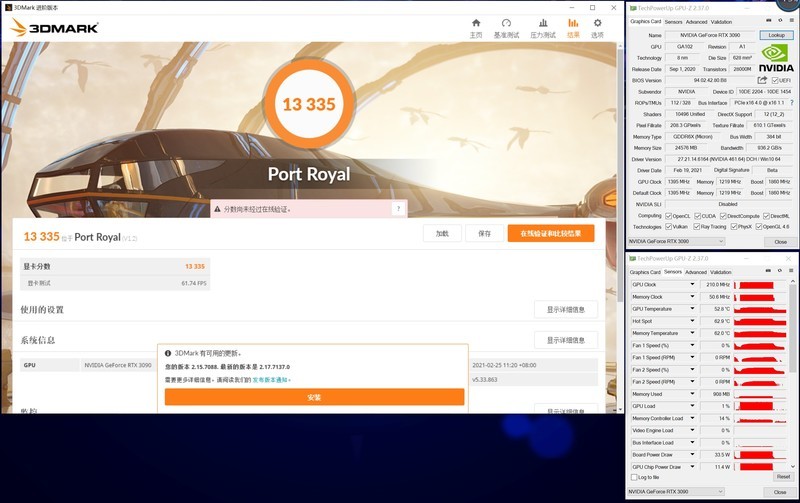Click the NVIDIA logo in GPU-Z Graphics Card tab
Image resolution: width=800 pixels, height=503 pixels.
click(776, 59)
